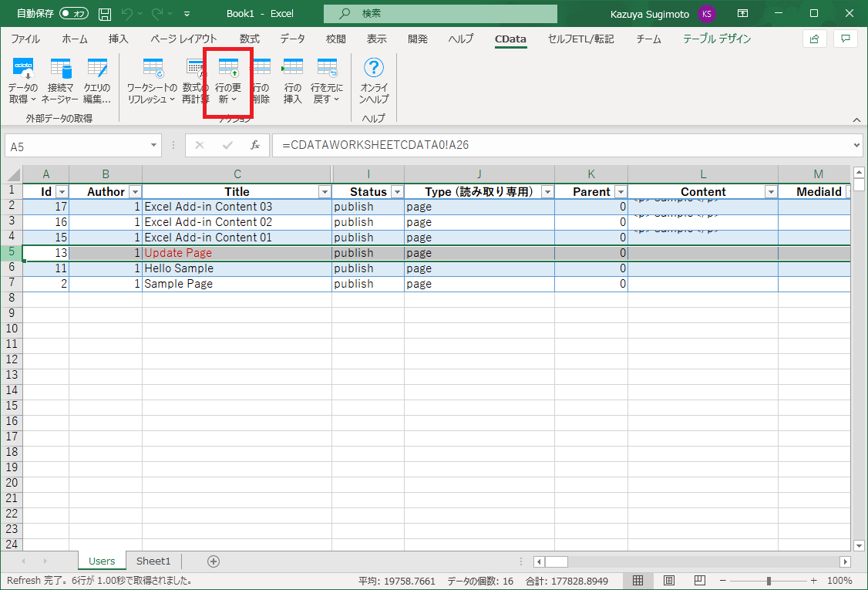Image resolution: width=868 pixels, height=590 pixels.
Task: Open the Status column filter dropdown
Action: tap(397, 192)
